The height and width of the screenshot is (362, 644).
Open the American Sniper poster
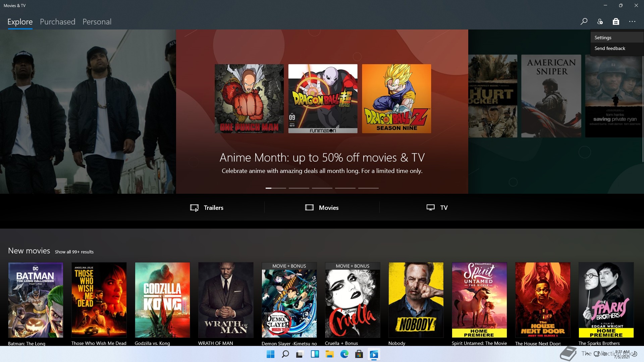pos(551,96)
